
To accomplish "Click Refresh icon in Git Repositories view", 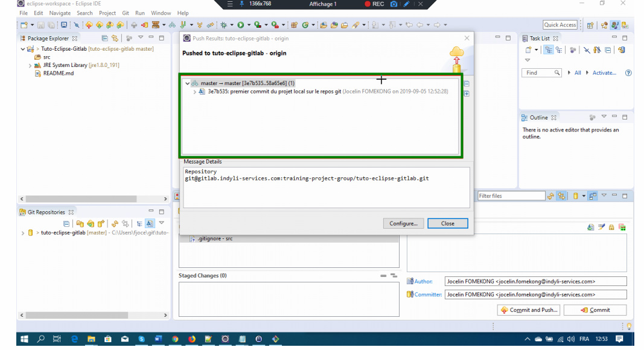I will [115, 224].
